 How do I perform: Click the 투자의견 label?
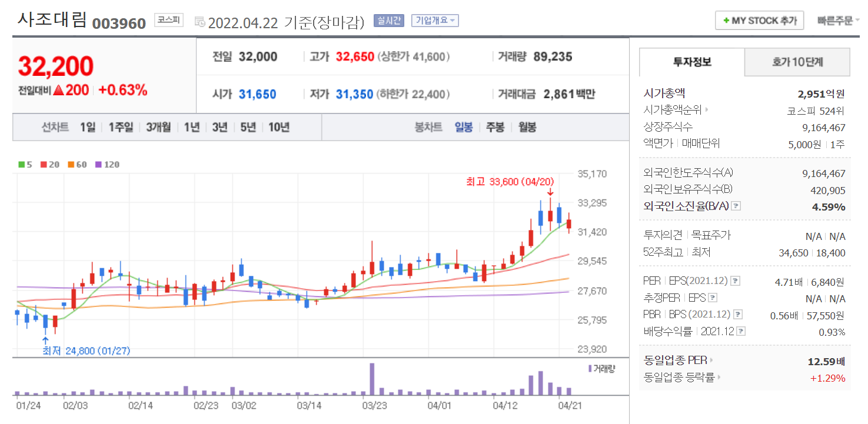coord(664,235)
